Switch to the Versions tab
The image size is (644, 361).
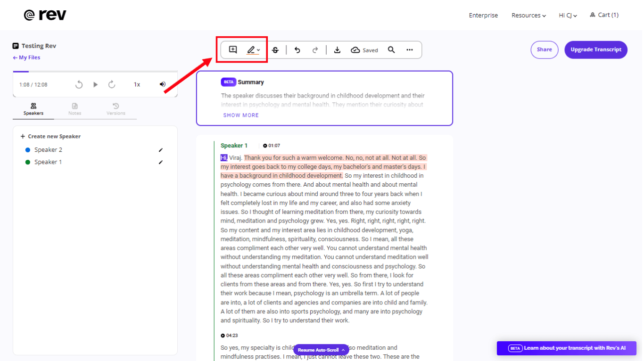point(116,109)
